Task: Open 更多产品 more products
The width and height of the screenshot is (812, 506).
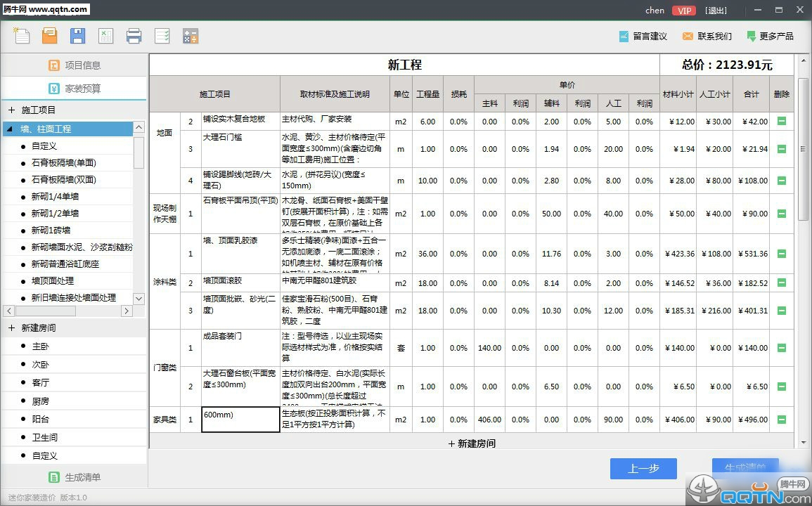Action: coord(770,37)
